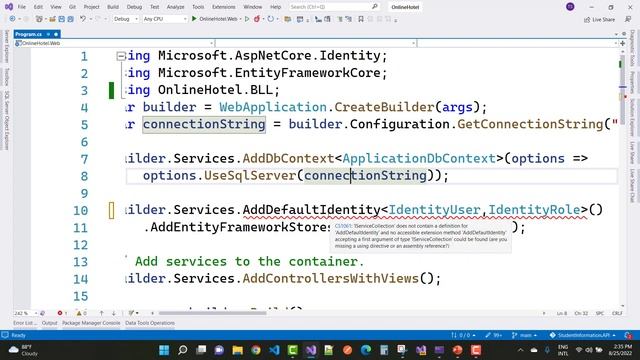Open the Git menu
This screenshot has width=640, height=360.
coord(72,7)
